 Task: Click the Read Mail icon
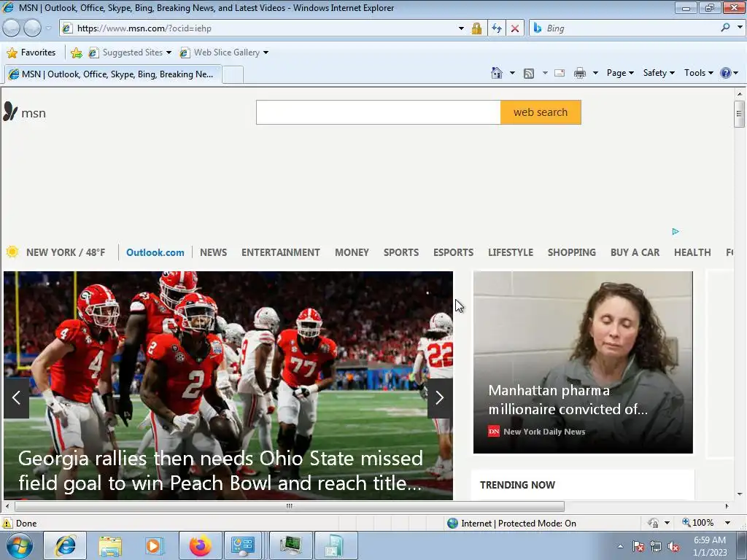coord(560,74)
